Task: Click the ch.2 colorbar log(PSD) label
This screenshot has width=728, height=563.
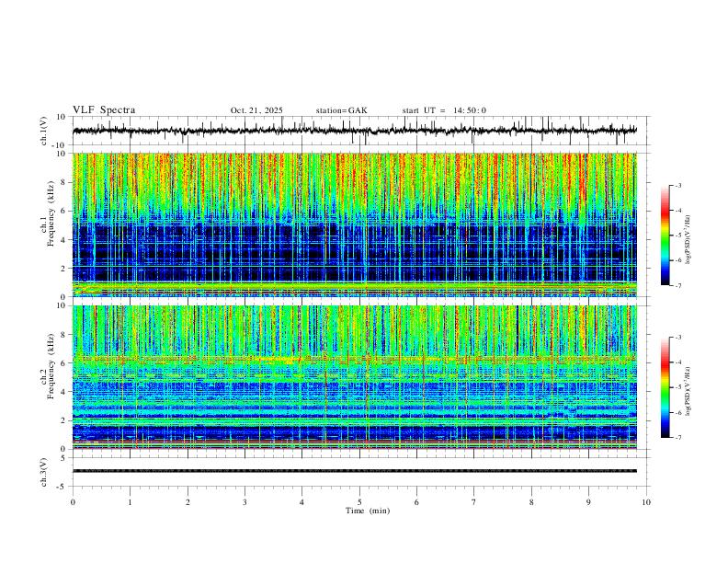Action: (688, 392)
